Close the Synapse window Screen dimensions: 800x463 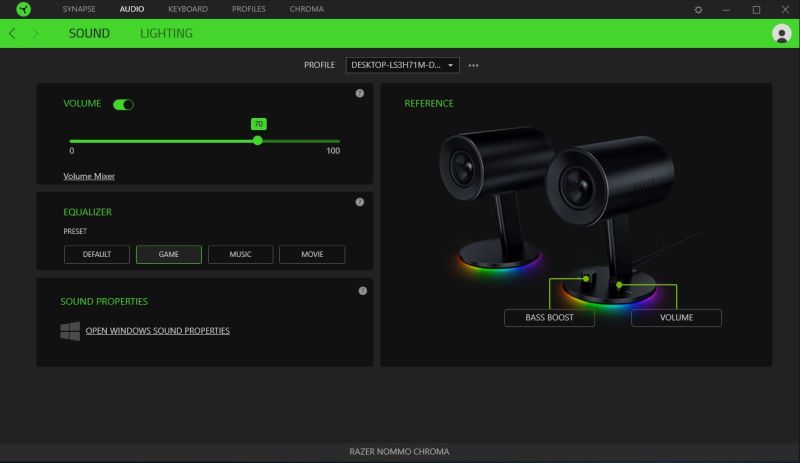785,10
